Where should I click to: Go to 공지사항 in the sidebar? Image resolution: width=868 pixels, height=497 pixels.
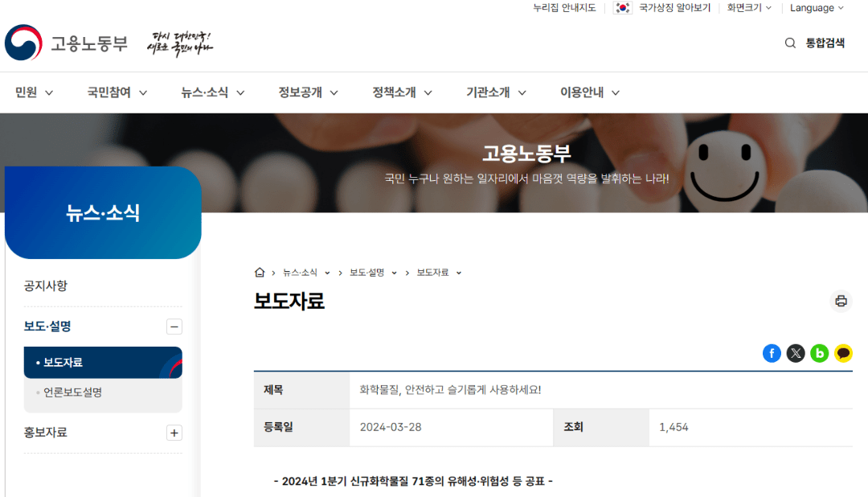46,285
